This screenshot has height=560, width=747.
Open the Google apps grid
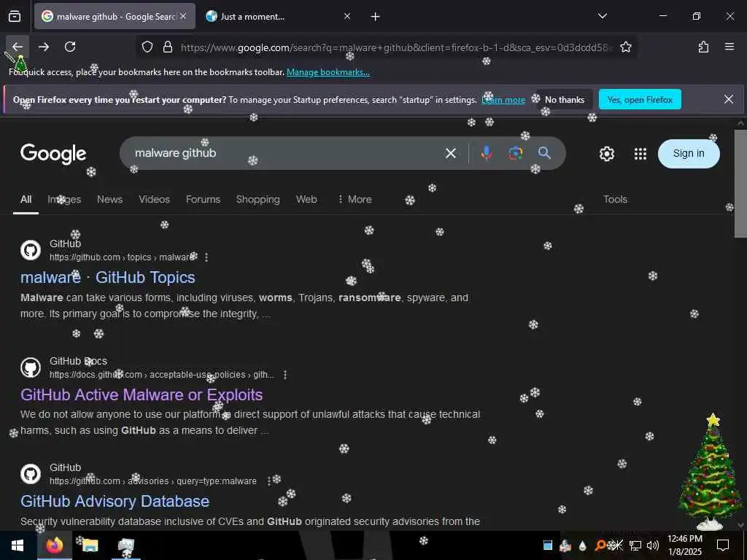[640, 154]
